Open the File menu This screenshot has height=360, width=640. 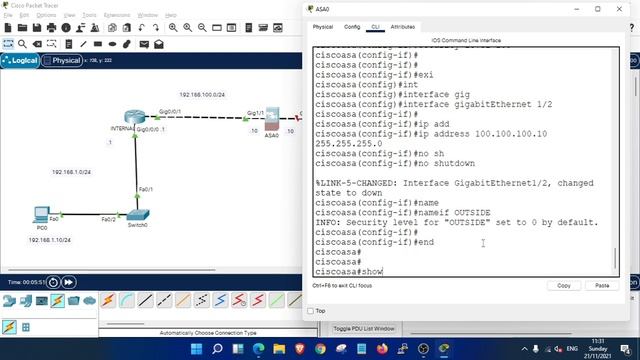8,15
